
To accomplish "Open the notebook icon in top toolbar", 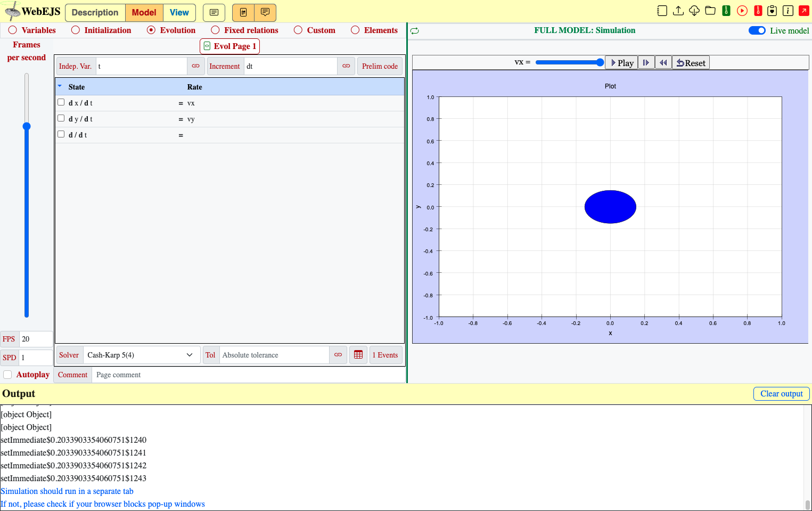I will pyautogui.click(x=662, y=11).
